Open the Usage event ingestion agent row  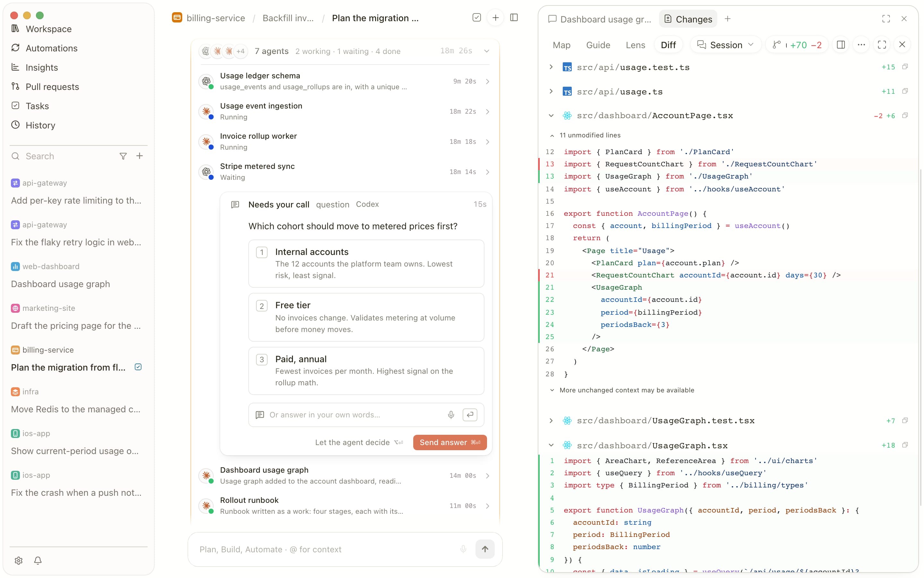(345, 111)
